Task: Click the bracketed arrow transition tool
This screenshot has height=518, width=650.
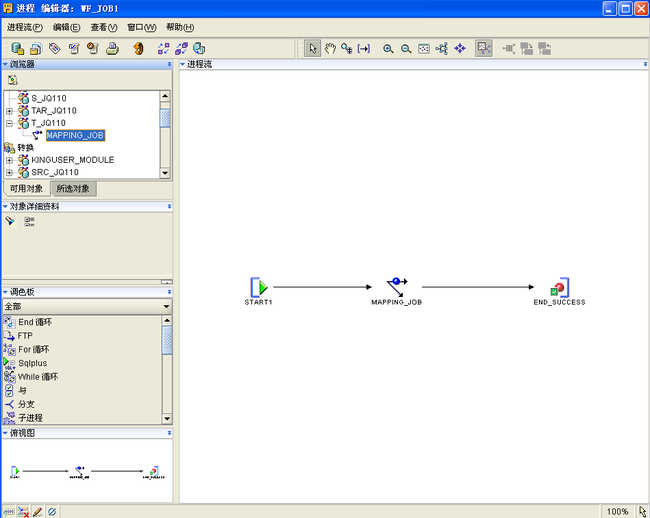Action: tap(364, 49)
